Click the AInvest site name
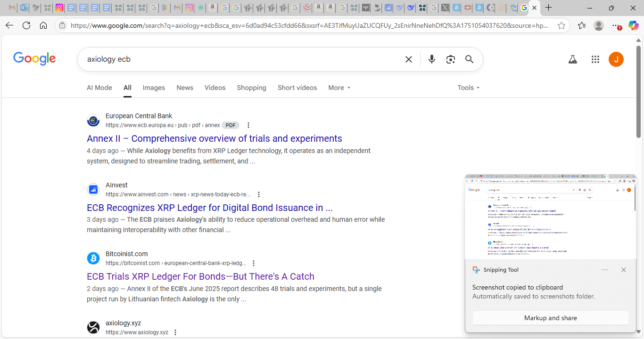644x339 pixels. click(116, 185)
